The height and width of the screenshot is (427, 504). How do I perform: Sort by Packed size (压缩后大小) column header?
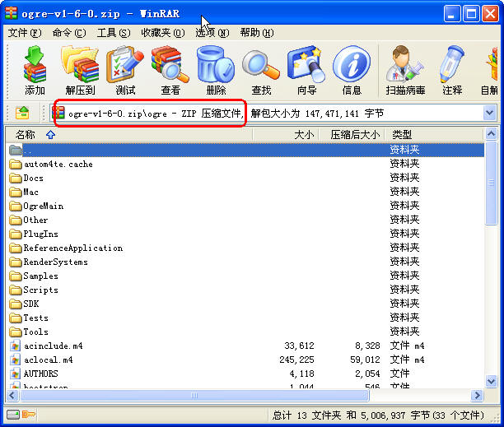(x=350, y=135)
